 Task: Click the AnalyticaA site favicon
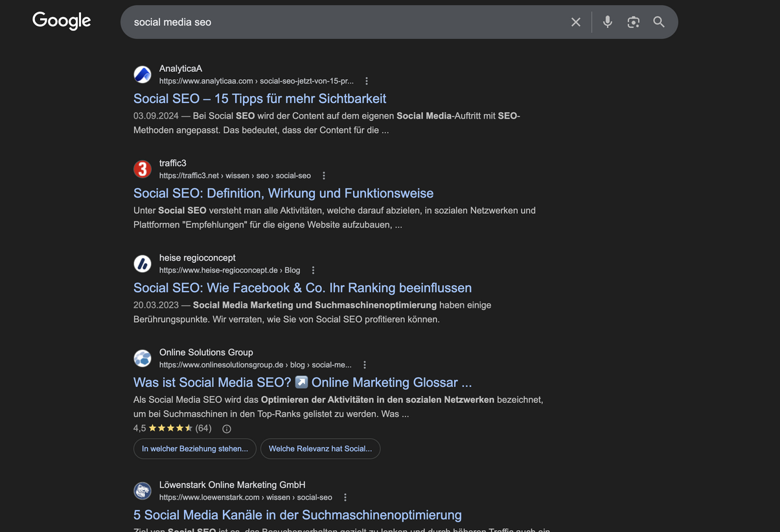(143, 75)
